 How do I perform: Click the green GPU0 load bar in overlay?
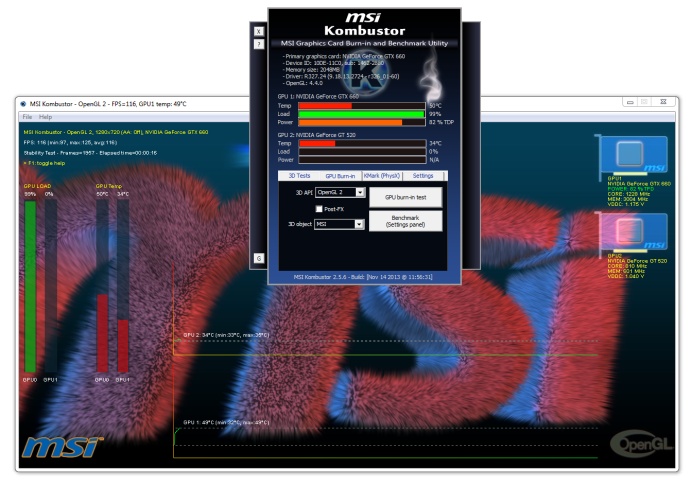pos(30,286)
